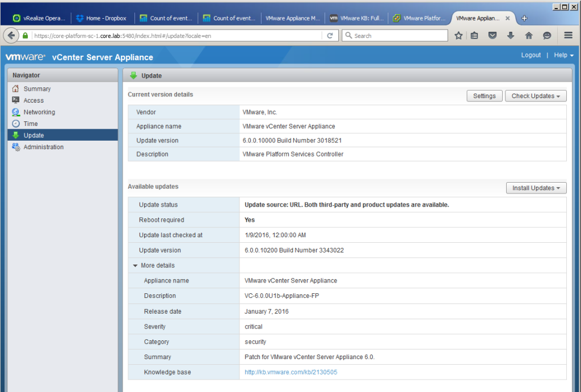The height and width of the screenshot is (392, 581).
Task: Click the available version 6.0.0.10200 Build Number 3343022
Action: click(x=294, y=250)
